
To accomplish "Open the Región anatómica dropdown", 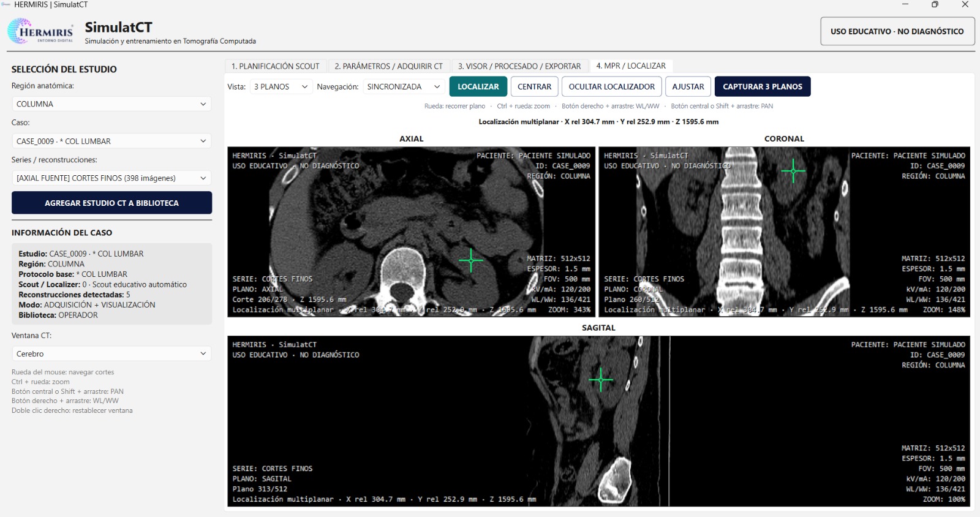I will 111,104.
